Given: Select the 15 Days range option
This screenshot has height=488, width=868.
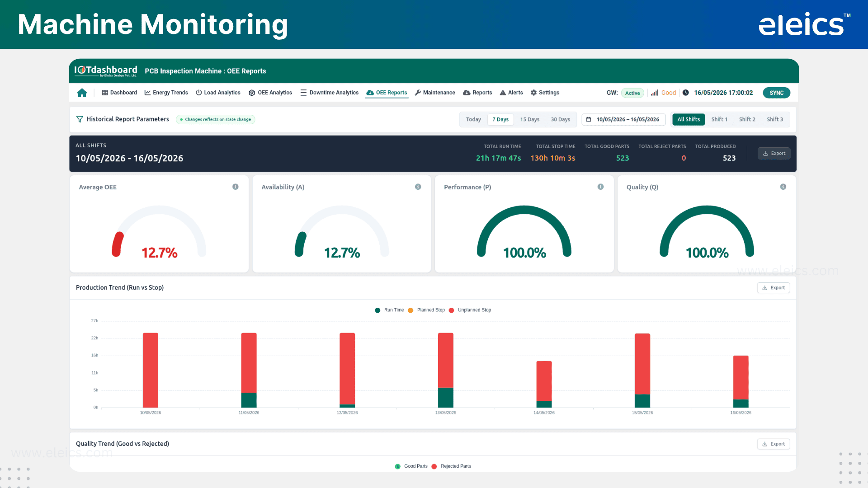Looking at the screenshot, I should click(529, 119).
